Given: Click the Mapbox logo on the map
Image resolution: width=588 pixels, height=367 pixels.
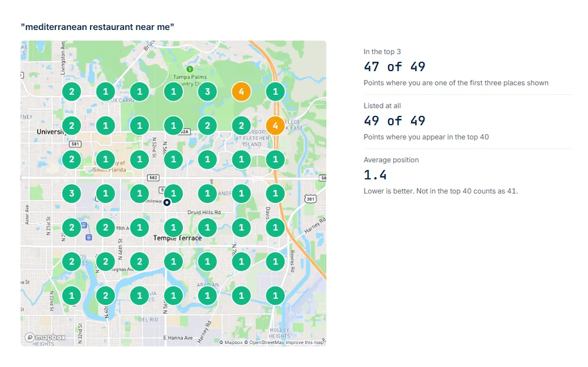Looking at the screenshot, I should pos(45,338).
